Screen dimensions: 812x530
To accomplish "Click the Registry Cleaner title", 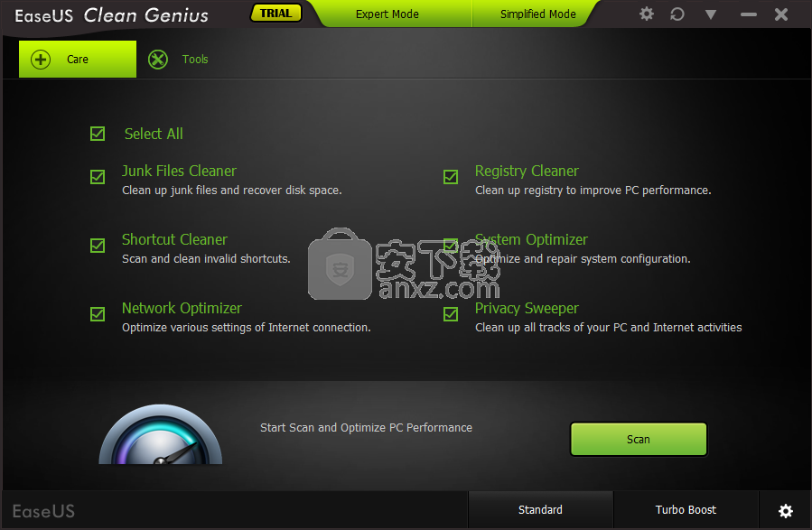I will click(527, 171).
